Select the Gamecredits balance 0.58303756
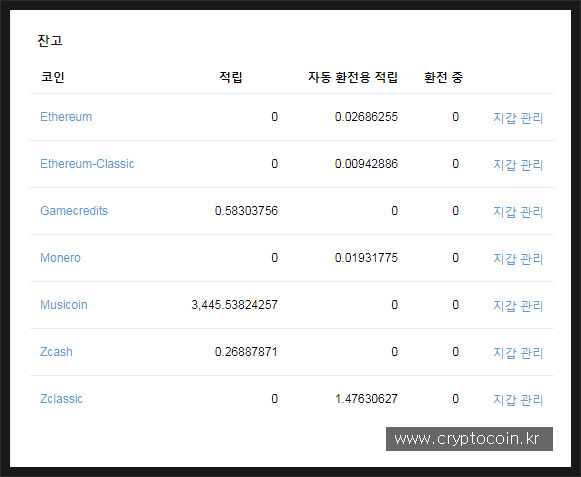The image size is (581, 477). [x=246, y=211]
